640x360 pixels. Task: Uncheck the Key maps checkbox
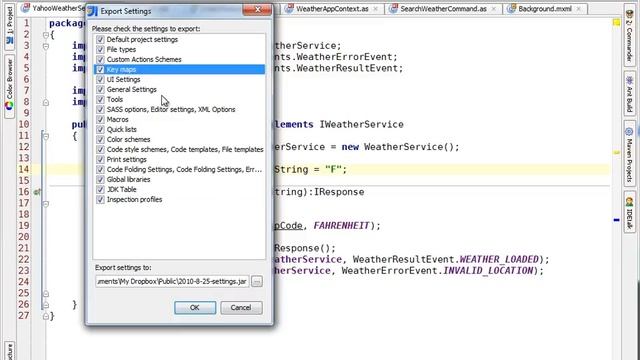tap(100, 69)
